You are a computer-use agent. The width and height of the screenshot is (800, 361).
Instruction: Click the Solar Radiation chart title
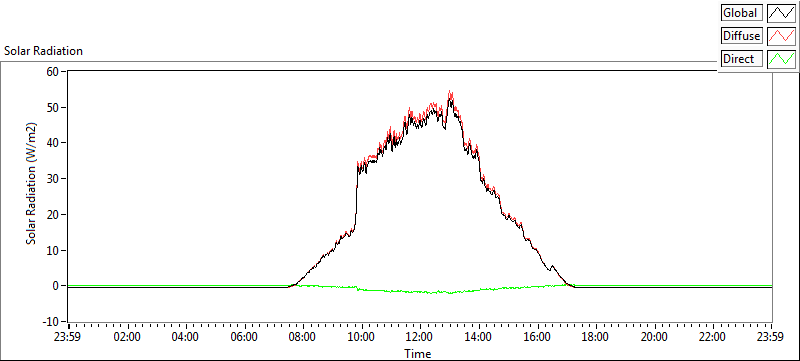[43, 51]
